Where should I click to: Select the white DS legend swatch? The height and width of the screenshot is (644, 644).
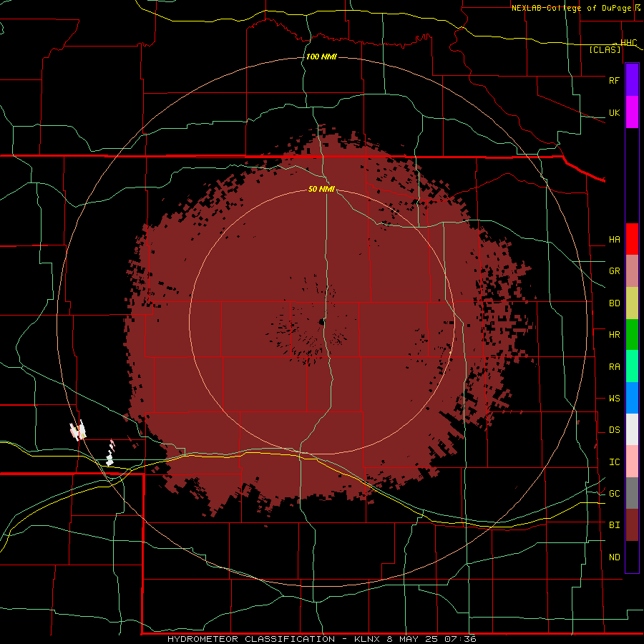(x=632, y=429)
